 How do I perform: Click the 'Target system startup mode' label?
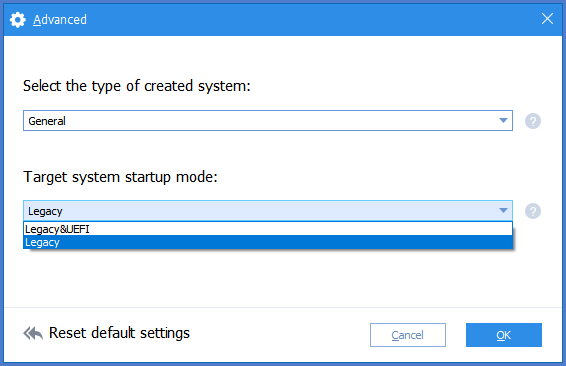pyautogui.click(x=121, y=177)
